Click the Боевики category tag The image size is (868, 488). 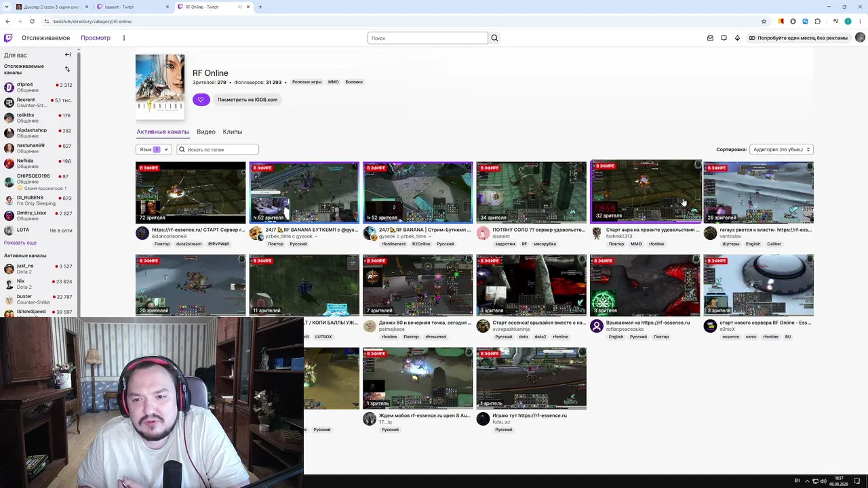[x=354, y=82]
